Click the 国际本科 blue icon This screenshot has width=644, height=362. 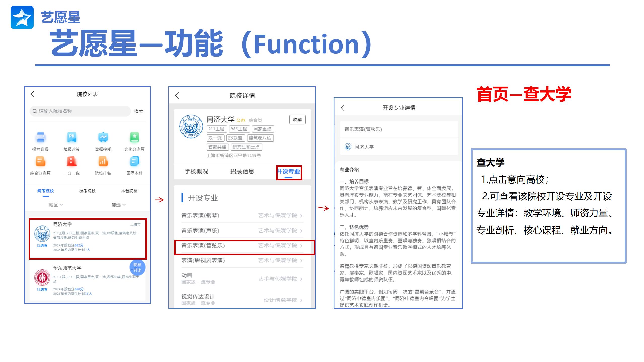click(134, 162)
